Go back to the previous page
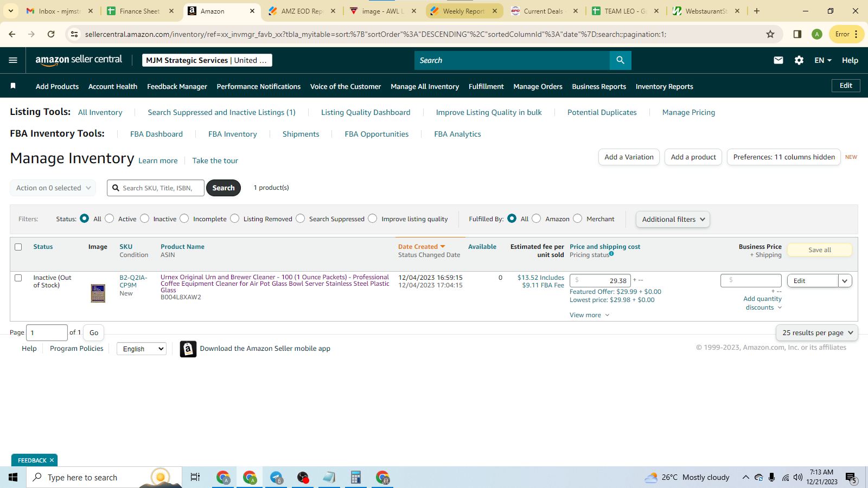Image resolution: width=868 pixels, height=488 pixels. (x=12, y=34)
